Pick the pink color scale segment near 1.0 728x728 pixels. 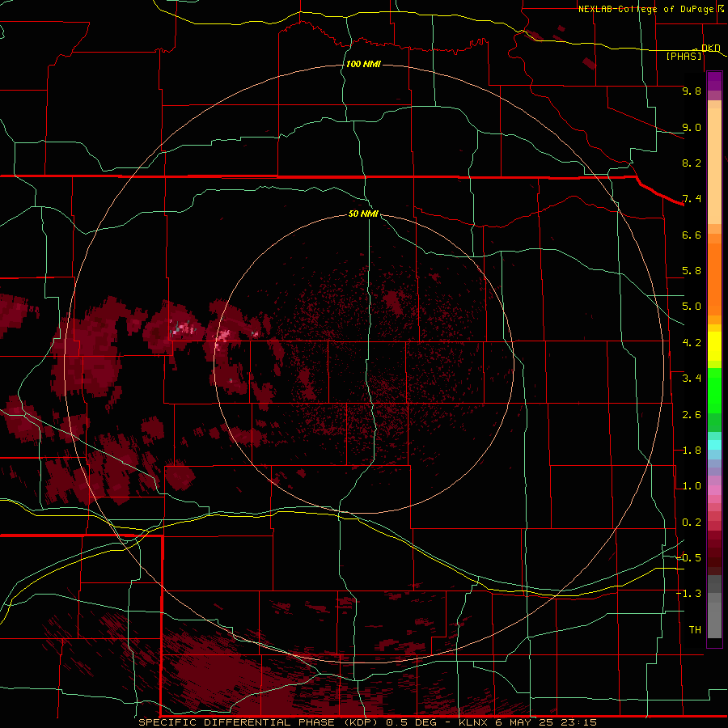pyautogui.click(x=714, y=489)
